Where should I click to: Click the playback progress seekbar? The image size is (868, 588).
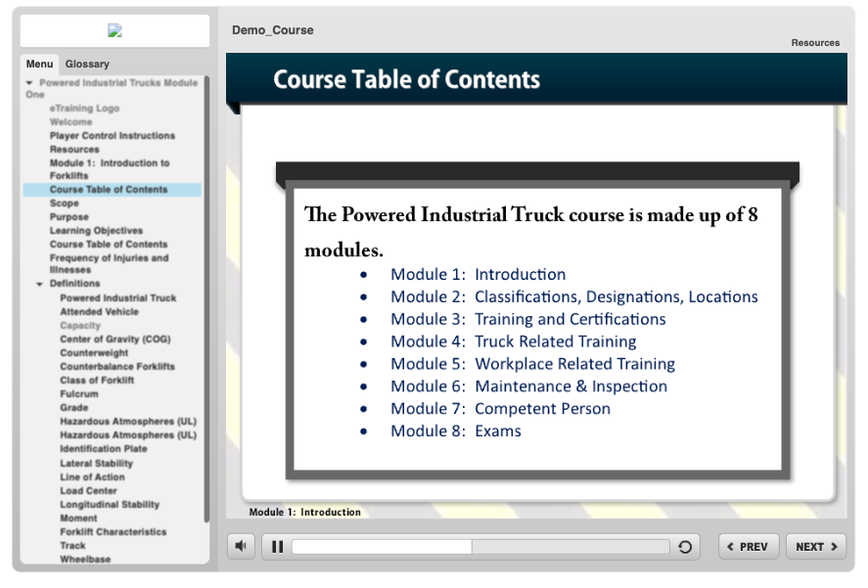pos(481,547)
